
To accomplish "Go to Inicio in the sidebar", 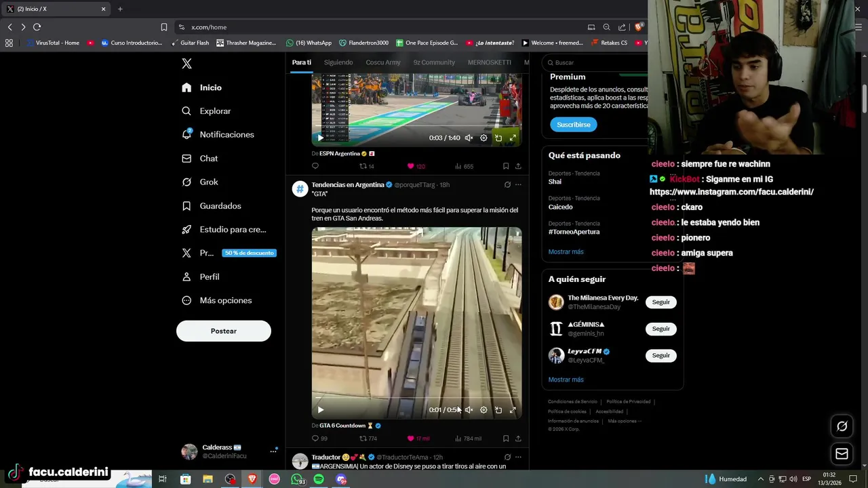I will pos(202,87).
